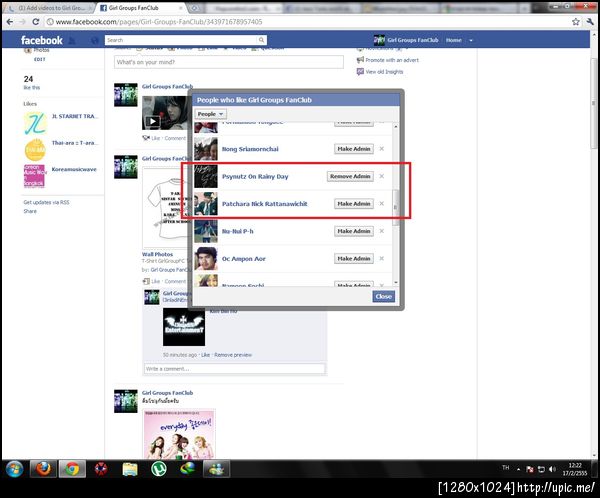The height and width of the screenshot is (498, 600).
Task: Click JL STARNET page thumbnail in Likes
Action: [x=35, y=123]
